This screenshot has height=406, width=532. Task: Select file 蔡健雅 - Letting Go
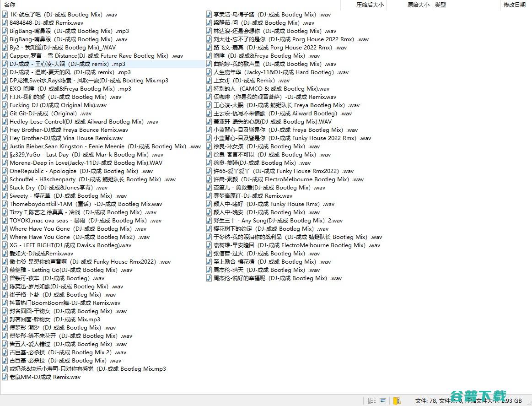pos(71,270)
